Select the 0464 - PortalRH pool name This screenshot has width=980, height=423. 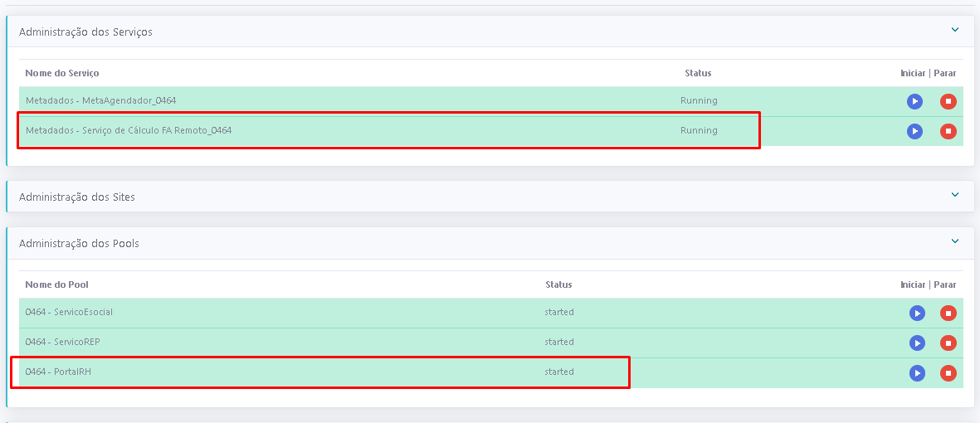58,372
